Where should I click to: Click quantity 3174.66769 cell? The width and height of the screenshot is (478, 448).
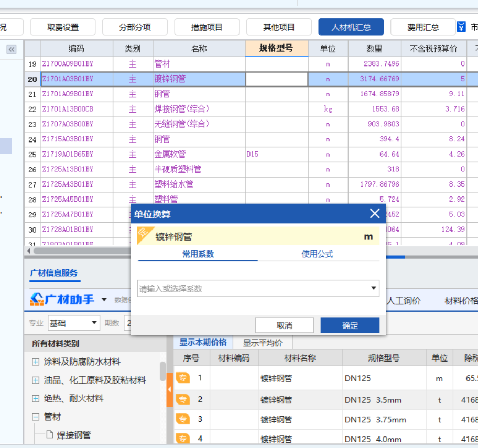(x=374, y=79)
